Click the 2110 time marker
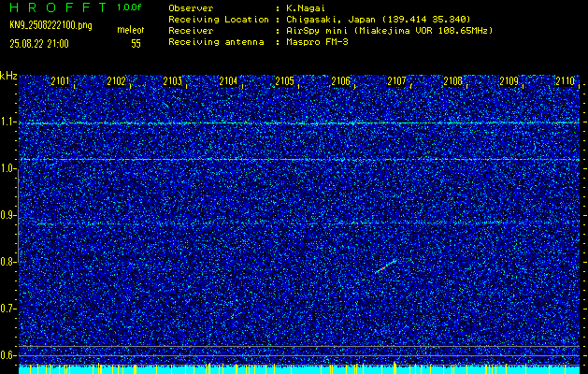This screenshot has height=374, width=588. point(566,81)
